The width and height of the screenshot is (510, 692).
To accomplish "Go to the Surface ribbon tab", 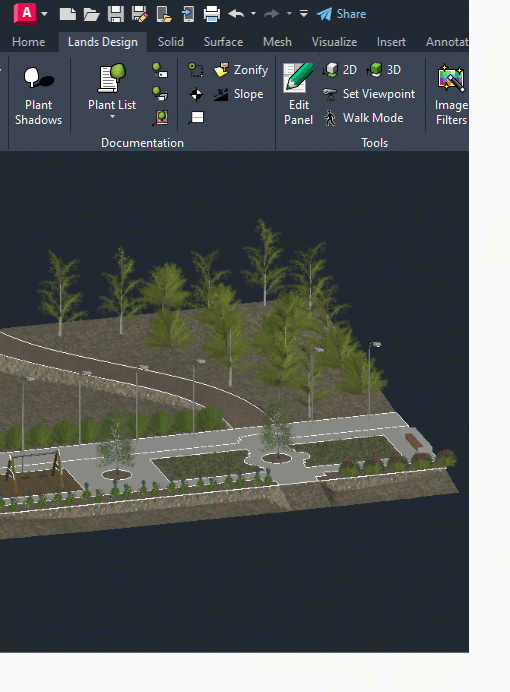I will (x=223, y=42).
